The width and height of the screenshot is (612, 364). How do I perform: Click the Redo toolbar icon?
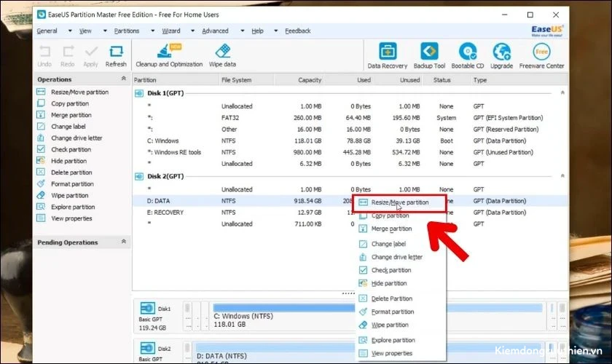tap(68, 52)
